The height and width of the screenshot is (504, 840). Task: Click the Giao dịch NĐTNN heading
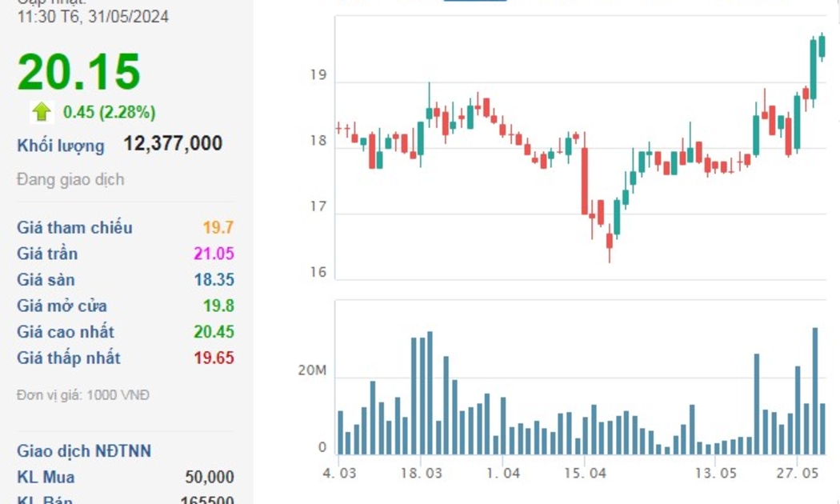tap(84, 451)
